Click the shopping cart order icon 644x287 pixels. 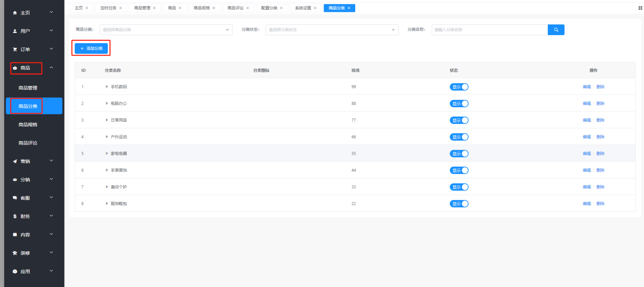click(x=15, y=49)
